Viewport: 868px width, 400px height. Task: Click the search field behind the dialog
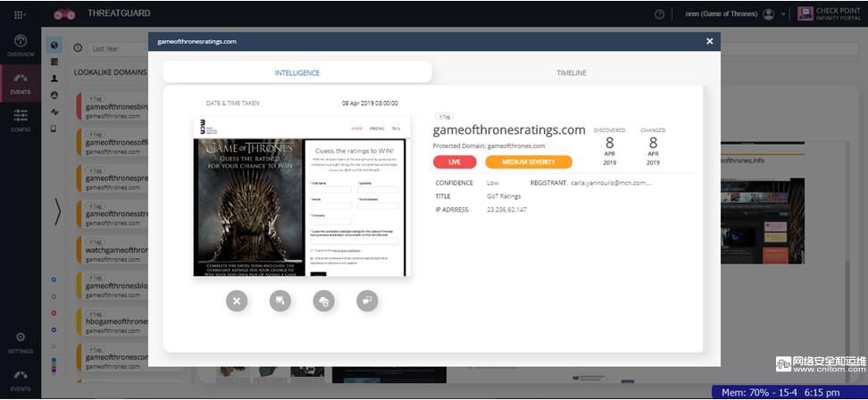(789, 49)
